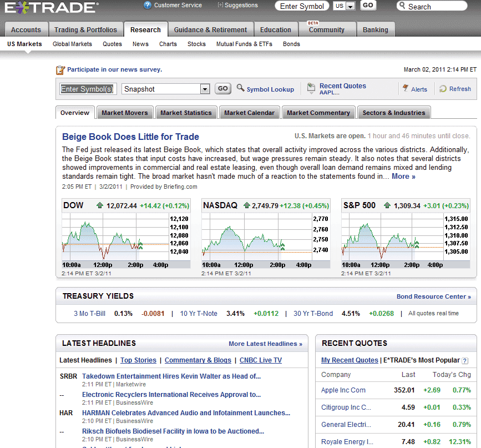Open the Market Commentary tab

click(318, 113)
